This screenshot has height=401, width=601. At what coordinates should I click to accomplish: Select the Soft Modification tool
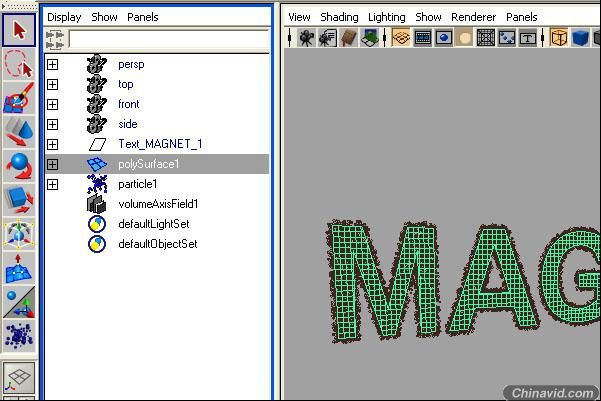point(19,268)
